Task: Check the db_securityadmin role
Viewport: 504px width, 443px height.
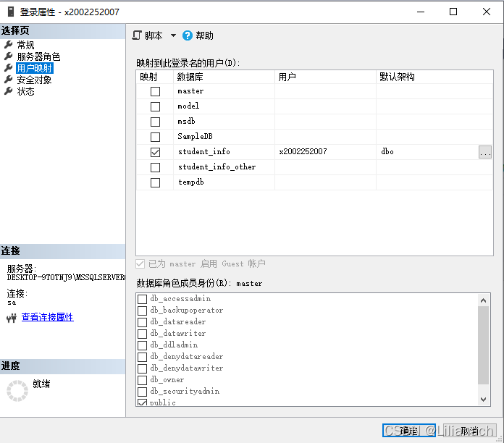Action: click(x=143, y=392)
